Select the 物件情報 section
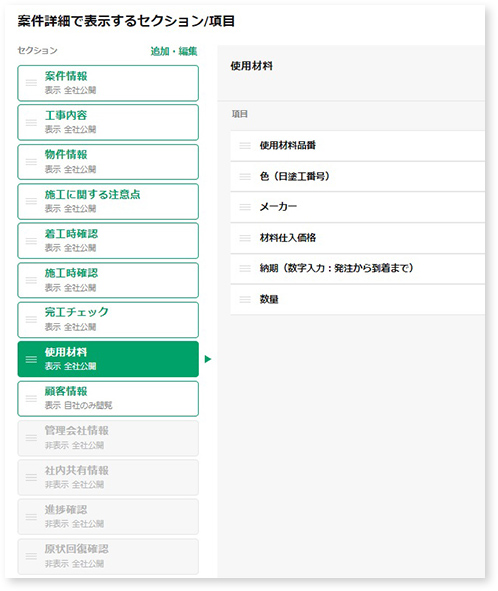This screenshot has width=498, height=591. point(108,162)
